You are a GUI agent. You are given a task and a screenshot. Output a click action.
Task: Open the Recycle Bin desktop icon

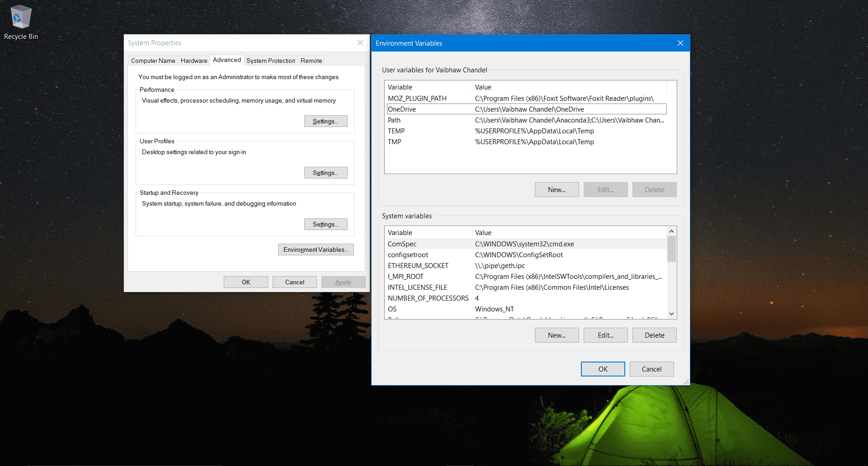(21, 23)
